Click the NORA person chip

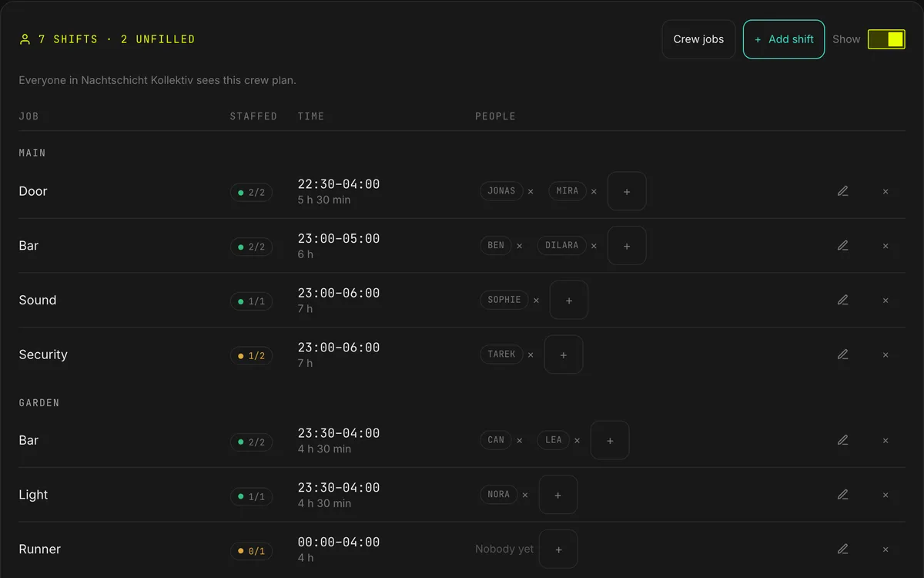(499, 495)
